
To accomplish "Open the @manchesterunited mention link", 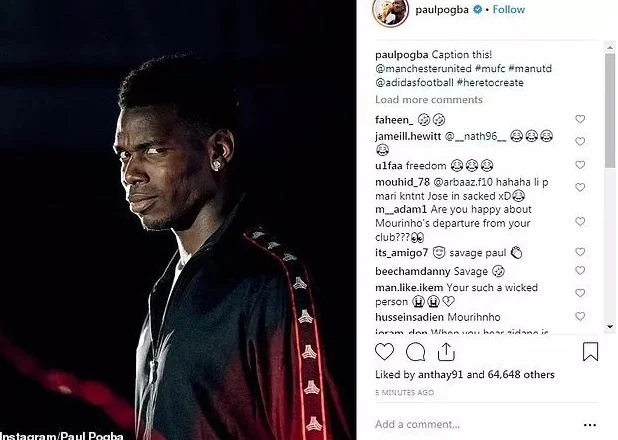I will click(423, 69).
